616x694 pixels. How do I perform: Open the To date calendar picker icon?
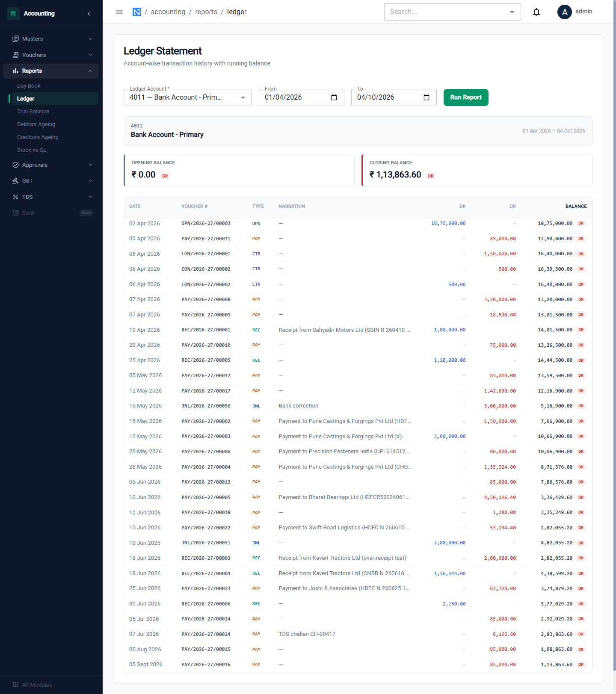[426, 97]
